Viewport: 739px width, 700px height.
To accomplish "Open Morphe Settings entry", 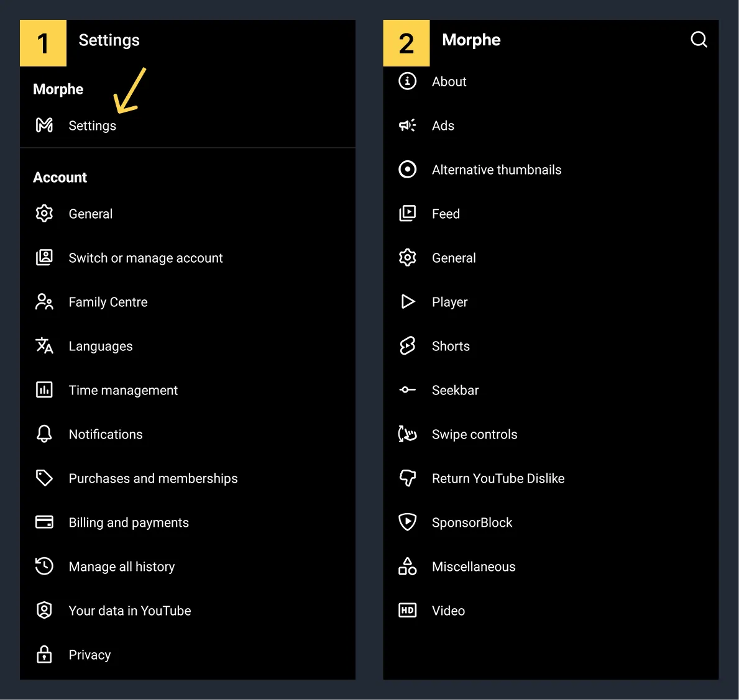I will 188,125.
